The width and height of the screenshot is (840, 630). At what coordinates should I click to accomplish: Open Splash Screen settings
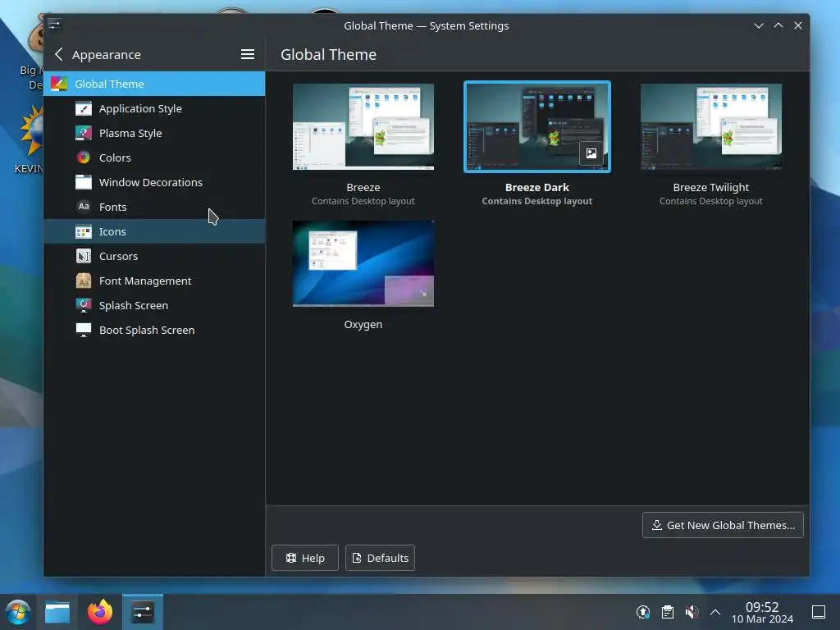pos(154,305)
